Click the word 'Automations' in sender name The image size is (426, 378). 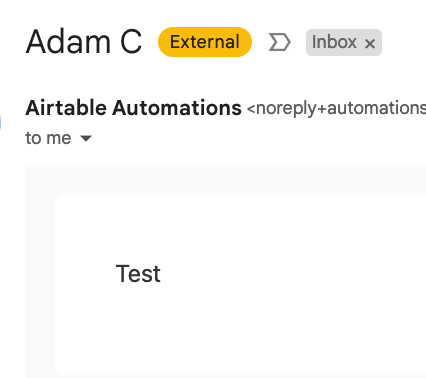pos(177,108)
